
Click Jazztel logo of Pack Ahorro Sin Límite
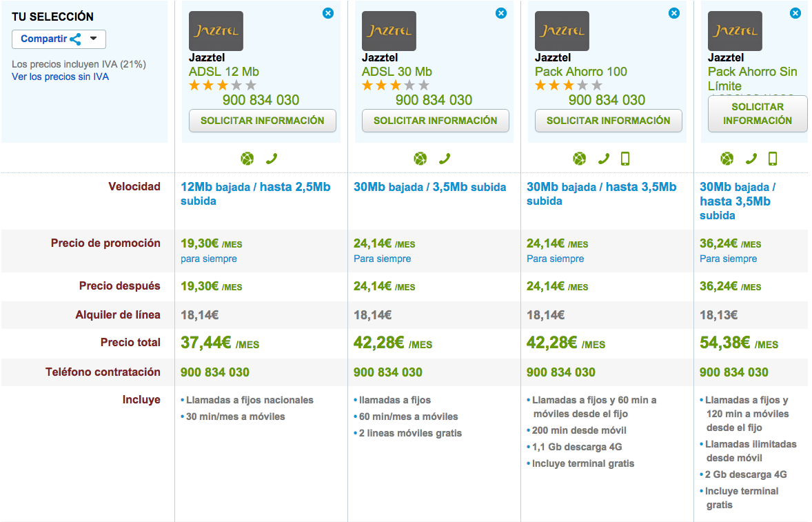click(735, 31)
